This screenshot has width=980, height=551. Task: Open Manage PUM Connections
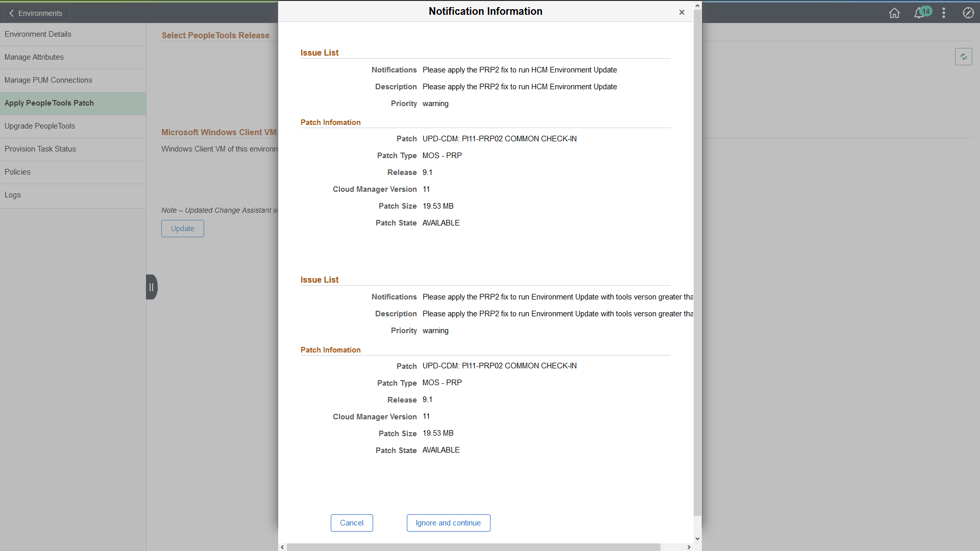click(48, 80)
